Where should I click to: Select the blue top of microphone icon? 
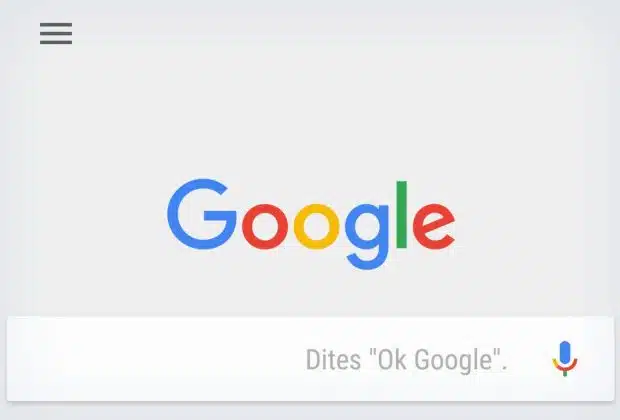pos(565,353)
